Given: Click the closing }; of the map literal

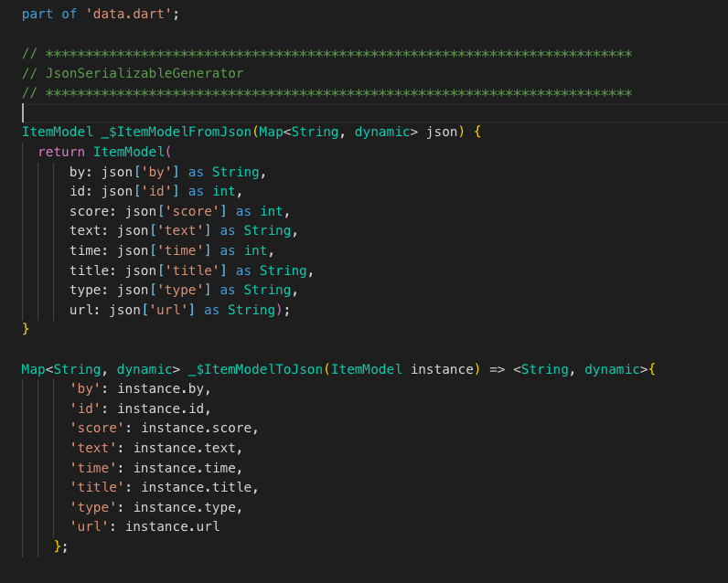Looking at the screenshot, I should coord(60,546).
